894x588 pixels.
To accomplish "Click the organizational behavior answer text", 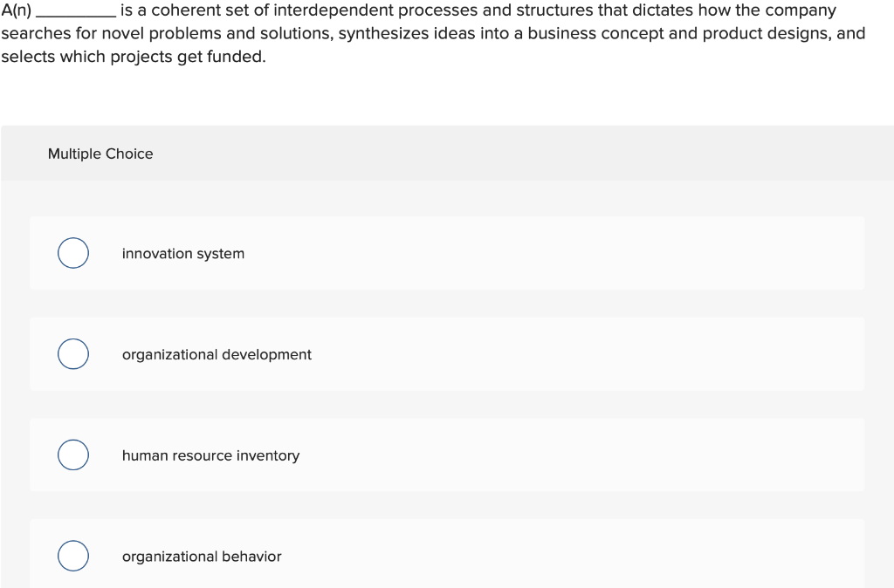I will (x=202, y=556).
